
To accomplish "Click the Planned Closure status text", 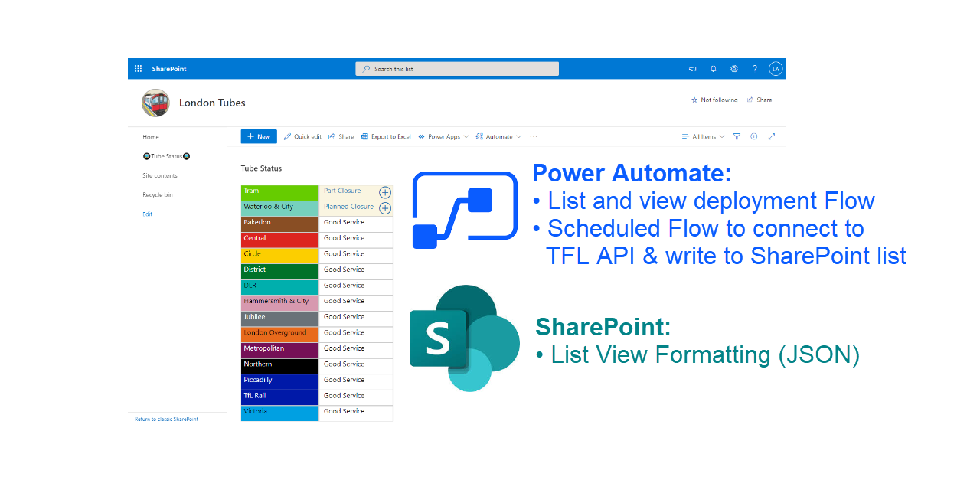I will click(x=348, y=207).
